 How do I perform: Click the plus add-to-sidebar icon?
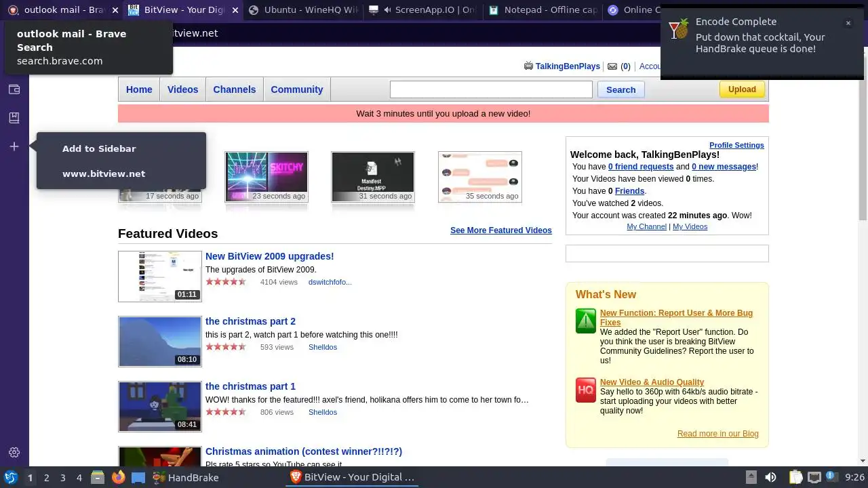pos(14,146)
